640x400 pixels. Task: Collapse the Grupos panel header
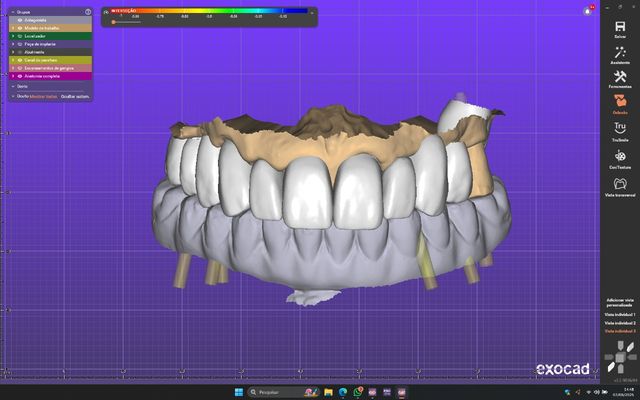coord(12,12)
